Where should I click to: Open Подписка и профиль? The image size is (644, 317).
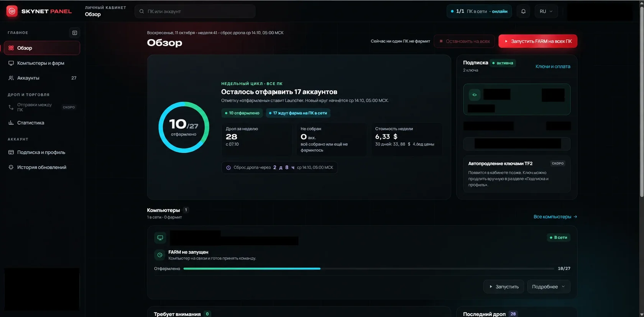pos(42,152)
